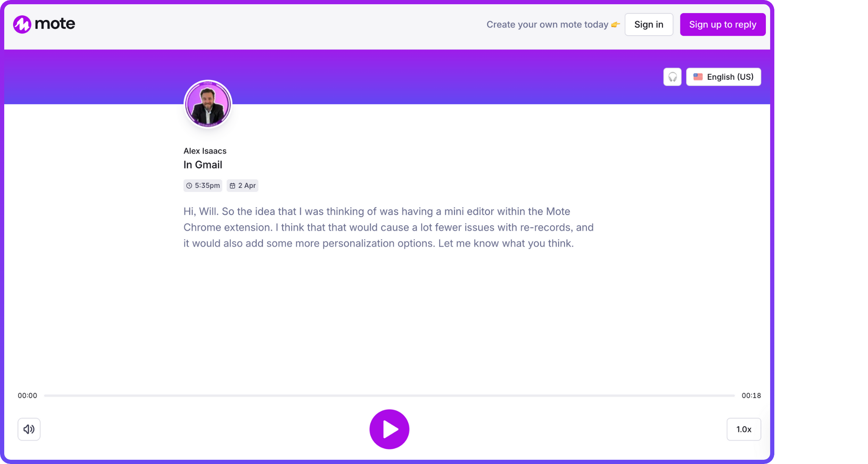This screenshot has width=868, height=464.
Task: Click Alex Isaacs profile avatar
Action: coord(208,104)
